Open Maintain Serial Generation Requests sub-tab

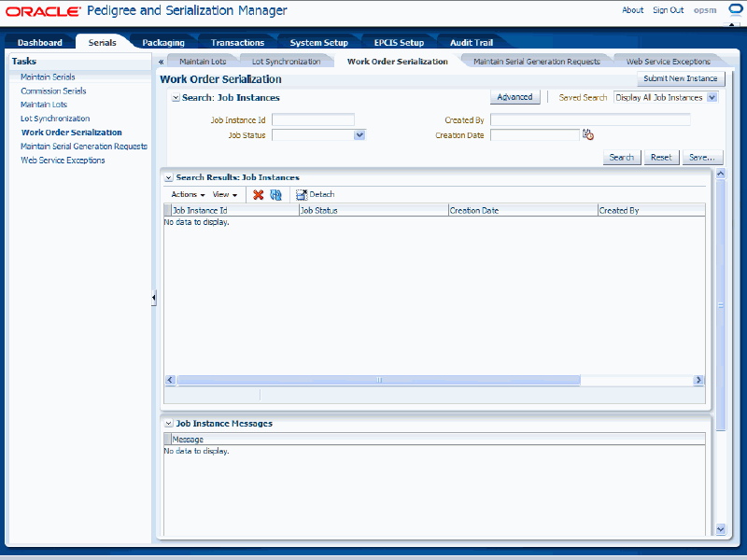pyautogui.click(x=537, y=62)
